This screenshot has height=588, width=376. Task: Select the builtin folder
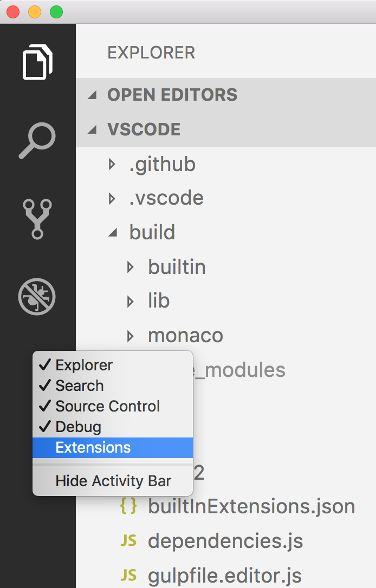coord(177,266)
